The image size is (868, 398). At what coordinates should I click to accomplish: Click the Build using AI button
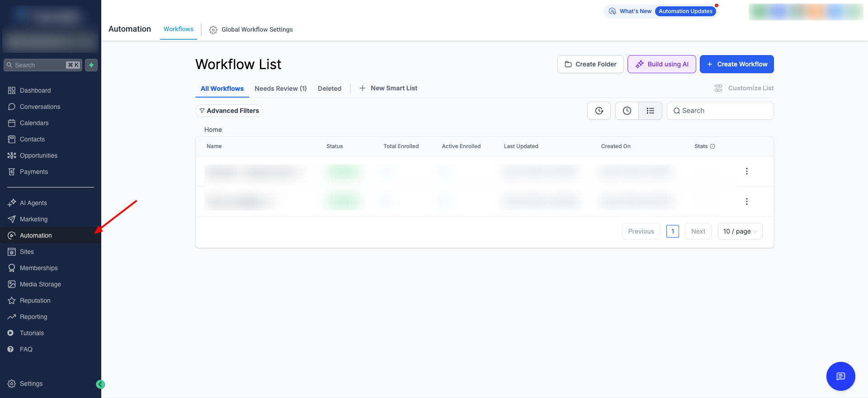click(x=661, y=64)
